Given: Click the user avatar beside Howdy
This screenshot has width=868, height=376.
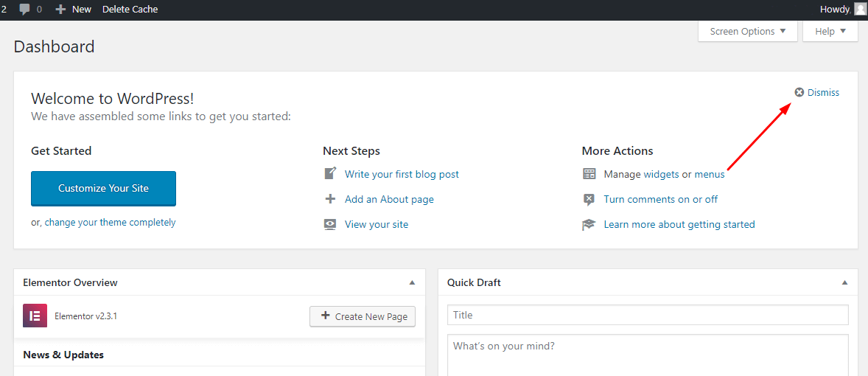Looking at the screenshot, I should [860, 9].
